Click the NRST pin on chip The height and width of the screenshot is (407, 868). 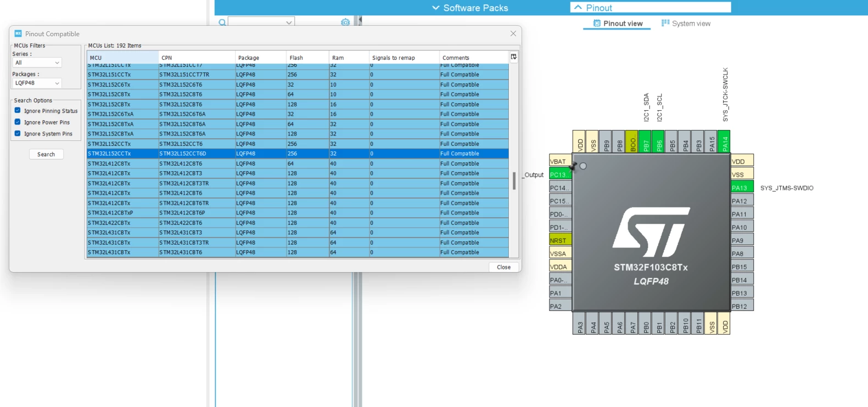560,240
